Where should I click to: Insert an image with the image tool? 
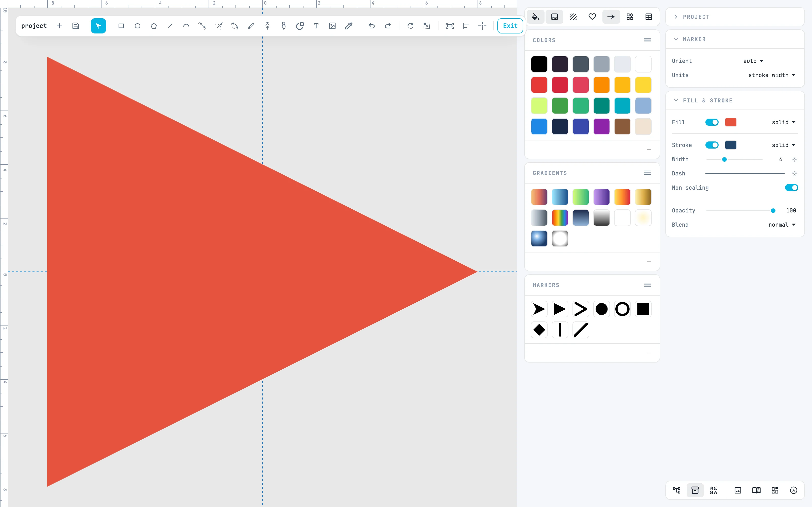point(332,26)
